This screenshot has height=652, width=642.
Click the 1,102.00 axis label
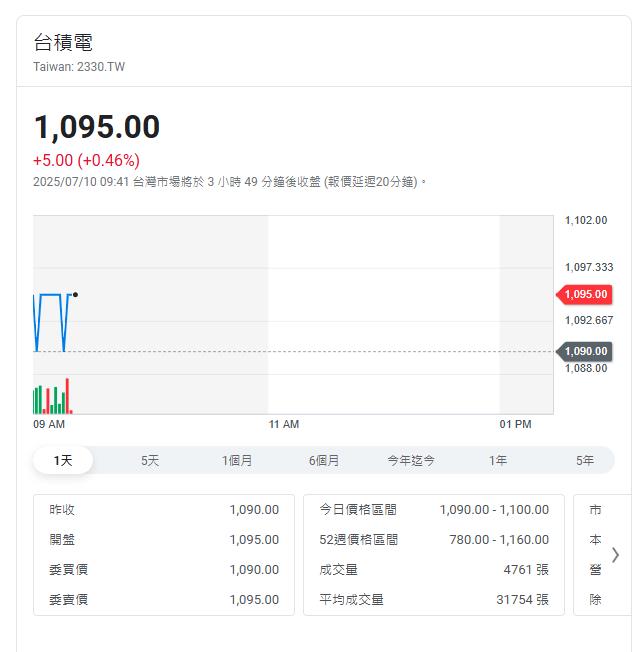pyautogui.click(x=586, y=220)
